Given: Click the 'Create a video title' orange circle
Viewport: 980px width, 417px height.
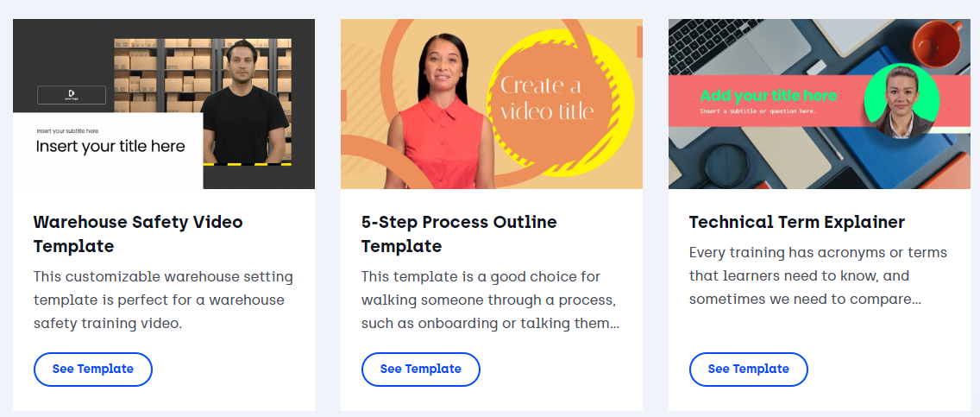Looking at the screenshot, I should point(548,98).
